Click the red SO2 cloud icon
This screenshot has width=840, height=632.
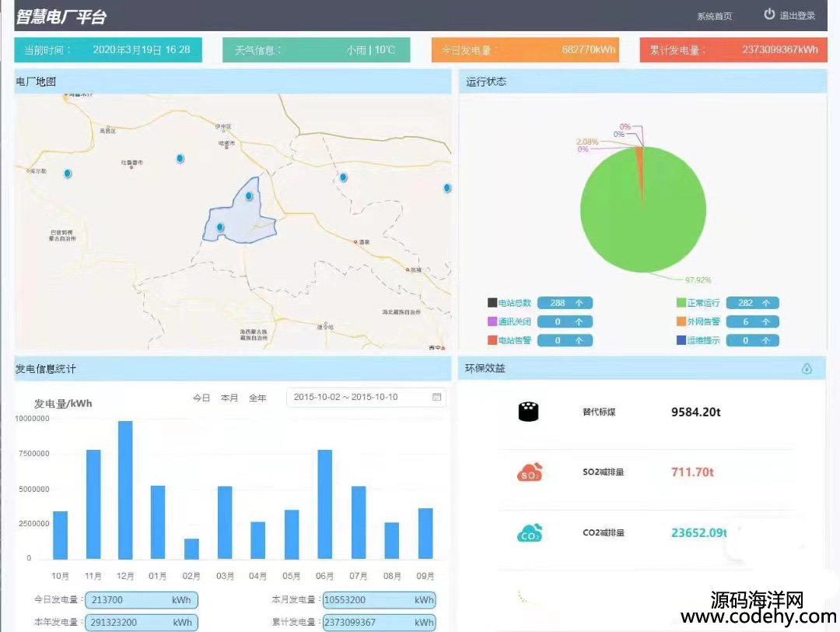tap(530, 472)
